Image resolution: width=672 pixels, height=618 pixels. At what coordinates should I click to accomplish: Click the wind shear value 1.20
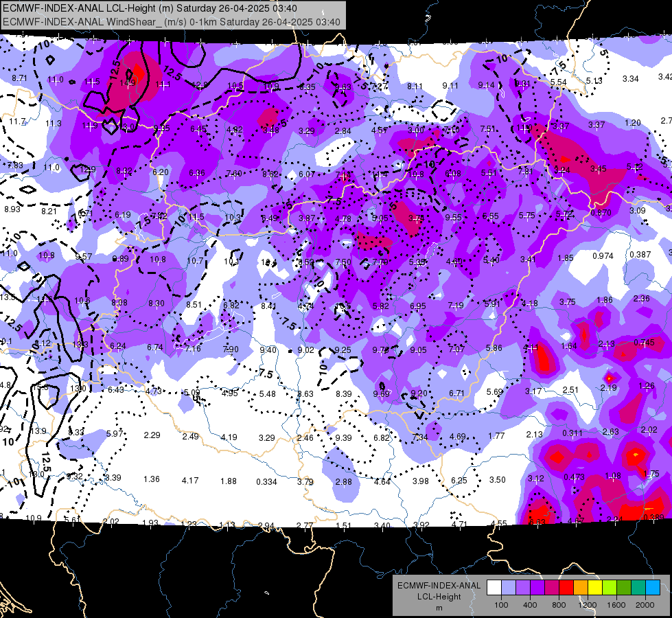click(633, 123)
